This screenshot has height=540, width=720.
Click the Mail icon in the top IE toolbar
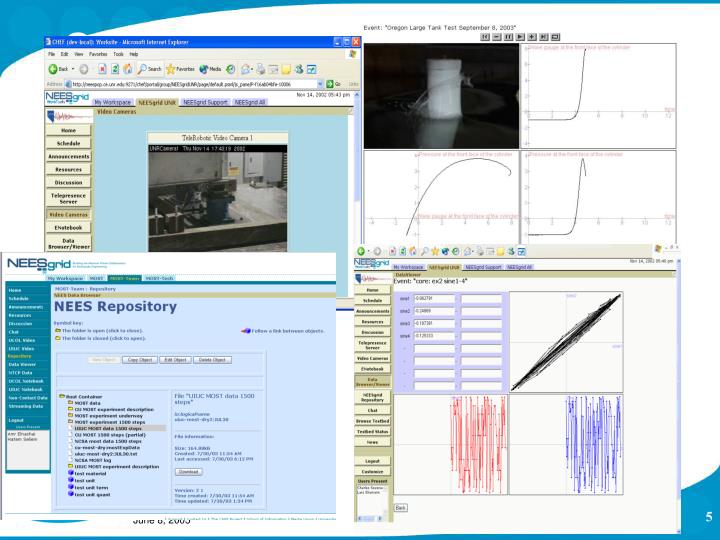pos(246,69)
